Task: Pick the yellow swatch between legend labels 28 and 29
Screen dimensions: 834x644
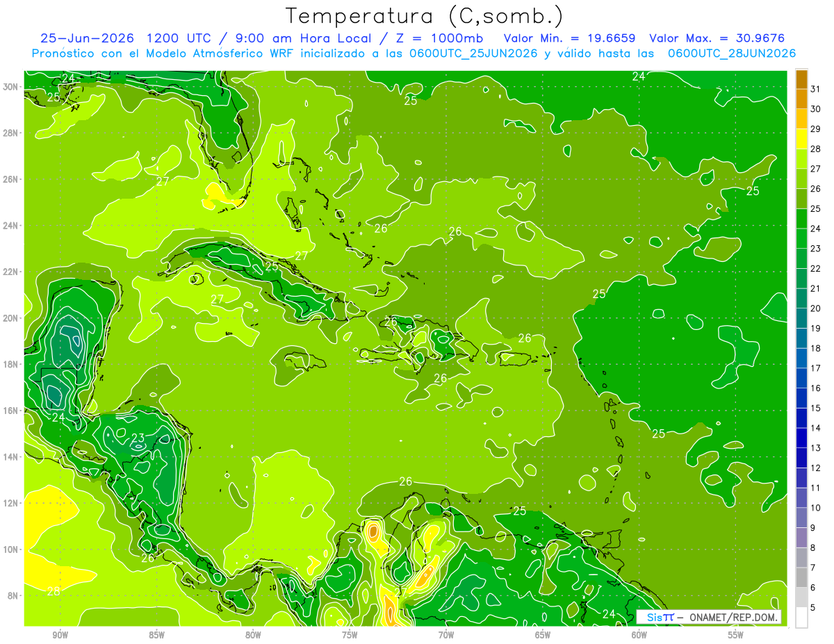Action: (801, 139)
